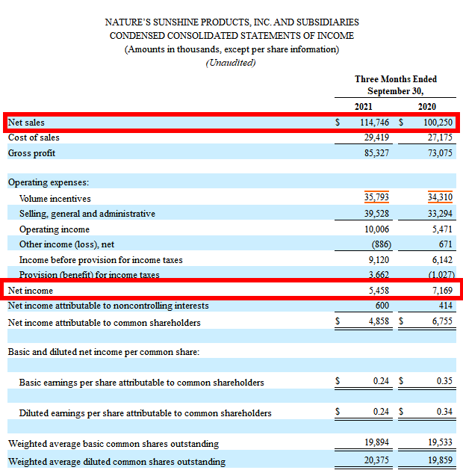This screenshot has width=463, height=476.
Task: Select Other income value (886)
Action: [x=382, y=244]
